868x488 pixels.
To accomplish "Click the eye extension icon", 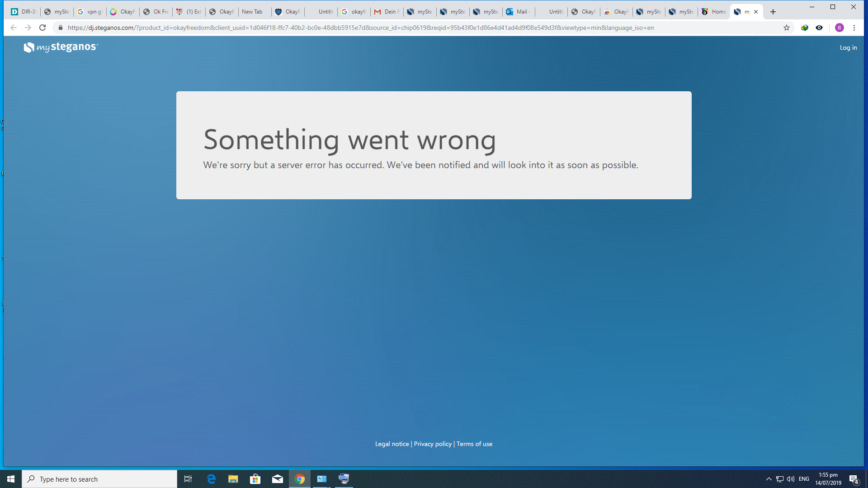I will pos(819,28).
